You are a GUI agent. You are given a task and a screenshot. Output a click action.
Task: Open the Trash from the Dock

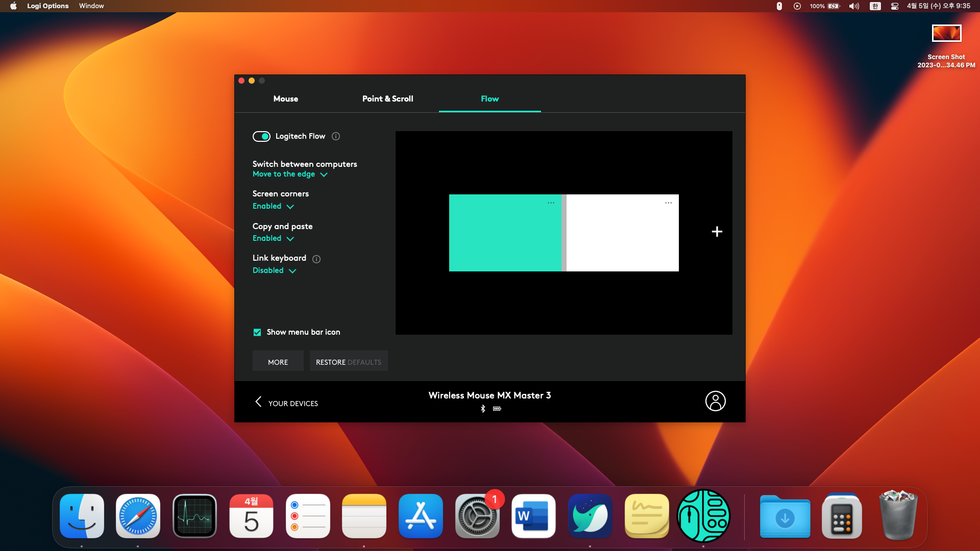(898, 515)
